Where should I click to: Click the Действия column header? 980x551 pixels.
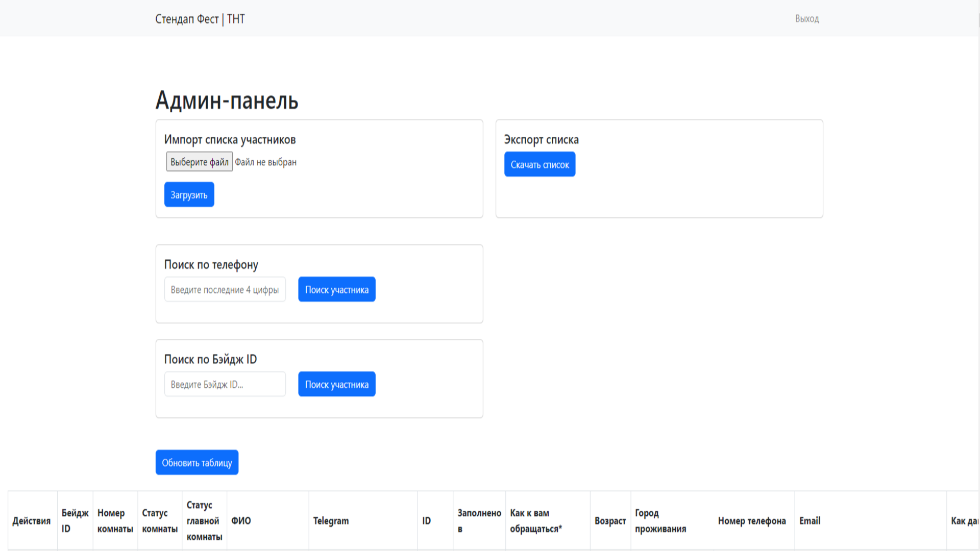coord(32,521)
